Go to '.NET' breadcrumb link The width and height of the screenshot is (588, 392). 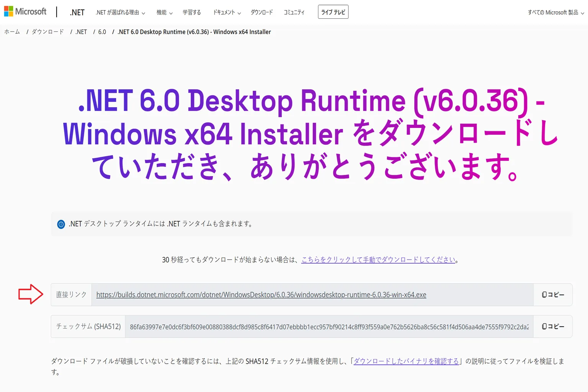[x=81, y=32]
